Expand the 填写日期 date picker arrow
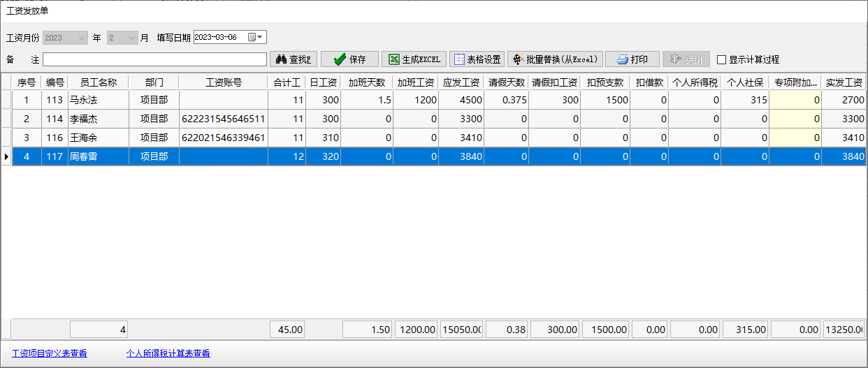Viewport: 868px width, 368px height. (x=261, y=38)
